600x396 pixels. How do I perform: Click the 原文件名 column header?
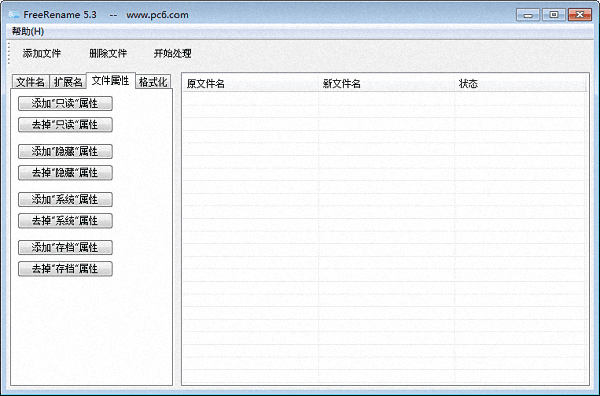pyautogui.click(x=251, y=83)
